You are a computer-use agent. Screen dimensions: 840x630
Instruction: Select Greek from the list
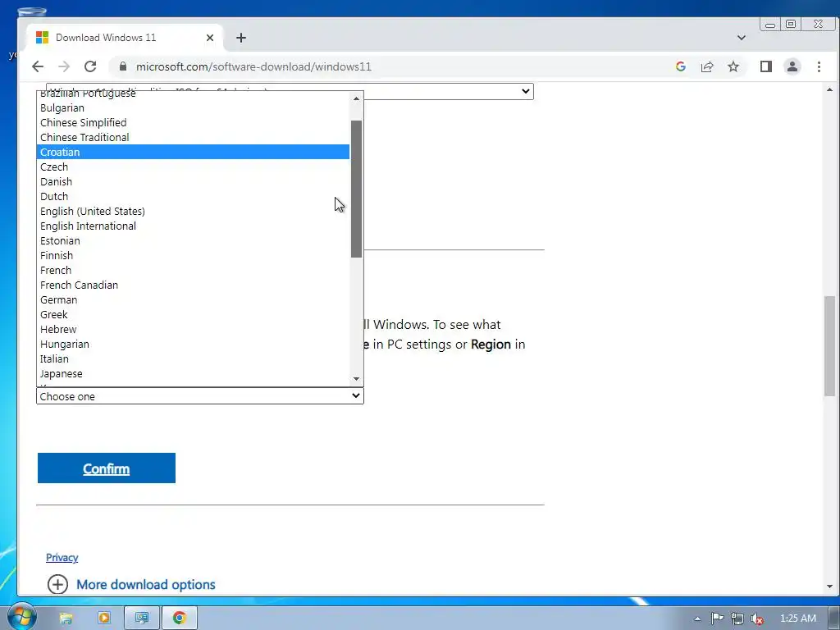(193, 314)
